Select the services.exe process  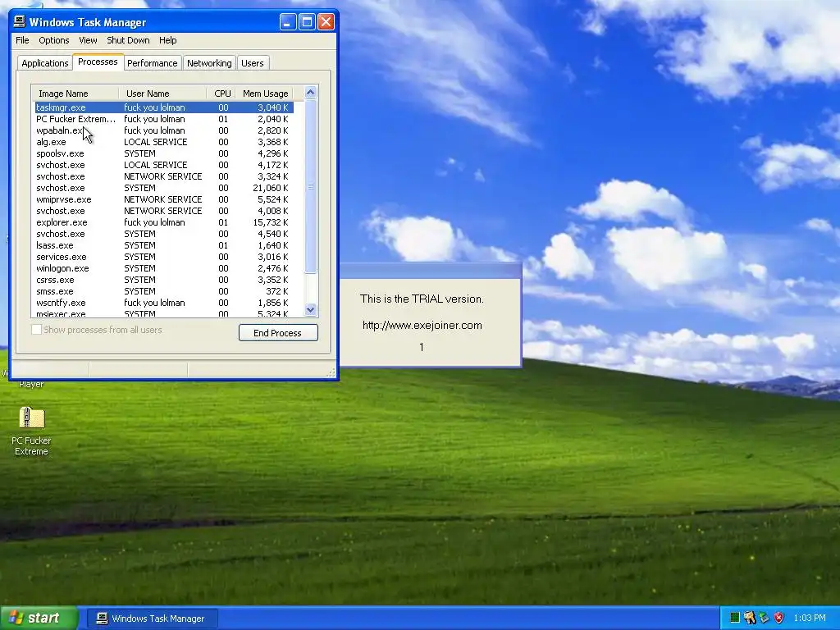coord(164,257)
